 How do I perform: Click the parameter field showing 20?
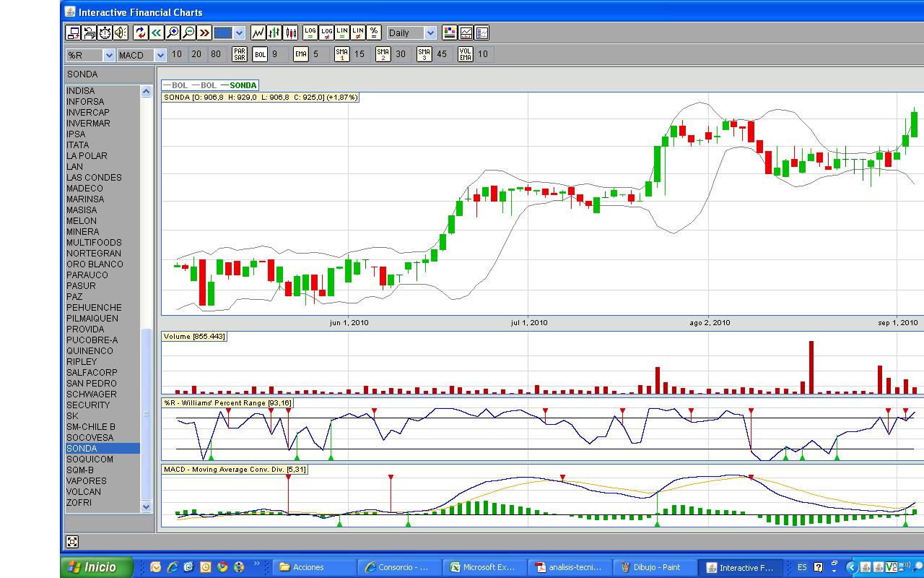[x=196, y=54]
